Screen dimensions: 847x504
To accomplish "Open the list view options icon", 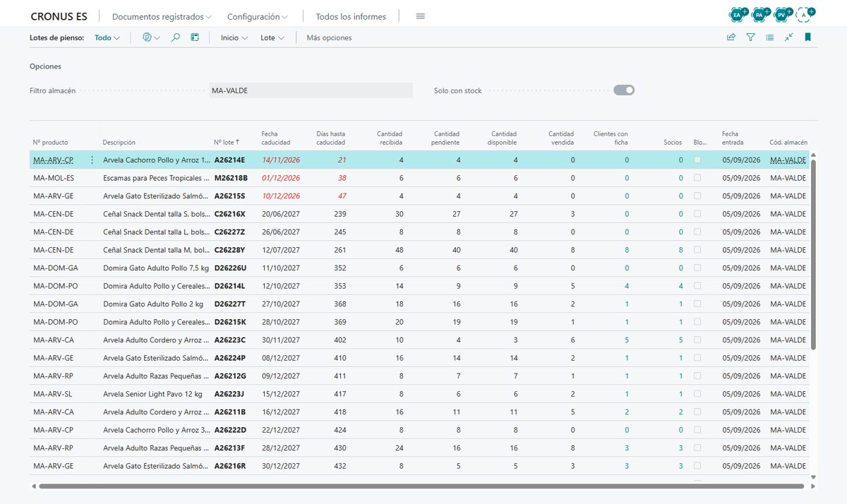I will pyautogui.click(x=769, y=37).
